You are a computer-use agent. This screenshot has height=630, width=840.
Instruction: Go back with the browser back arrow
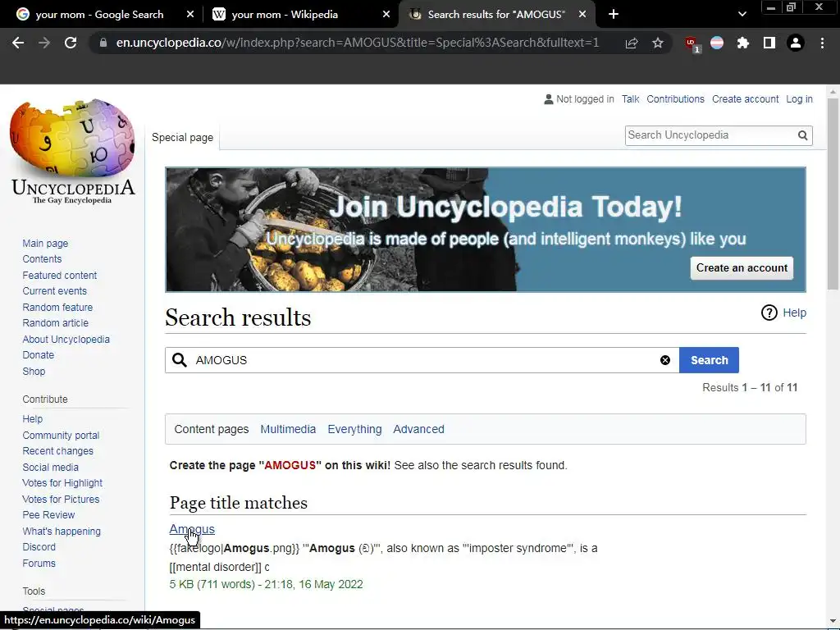18,43
